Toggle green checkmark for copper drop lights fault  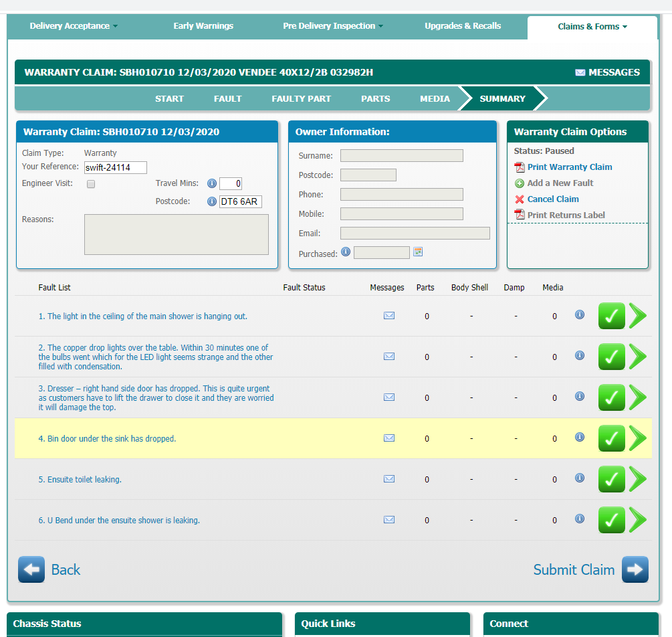coord(611,357)
